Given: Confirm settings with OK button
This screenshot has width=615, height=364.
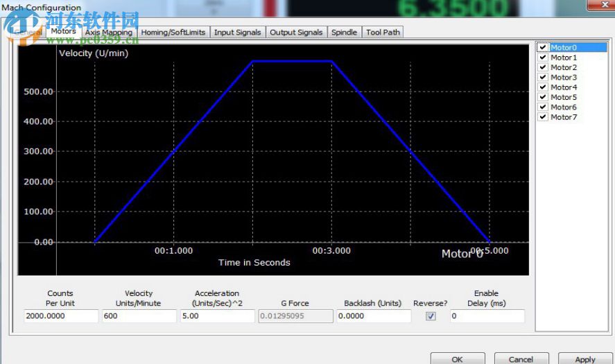Looking at the screenshot, I should point(458,358).
